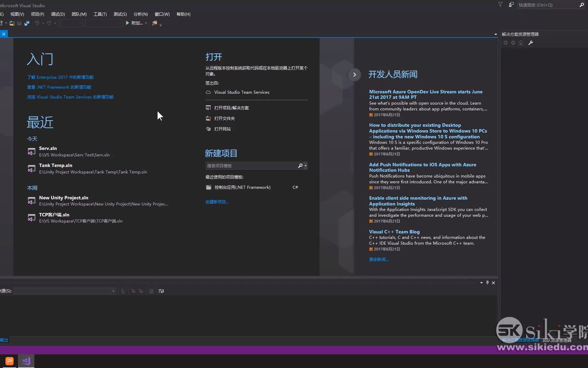Screen dimensions: 588x368
Task: Click 打开网站 option
Action: pyautogui.click(x=218, y=129)
